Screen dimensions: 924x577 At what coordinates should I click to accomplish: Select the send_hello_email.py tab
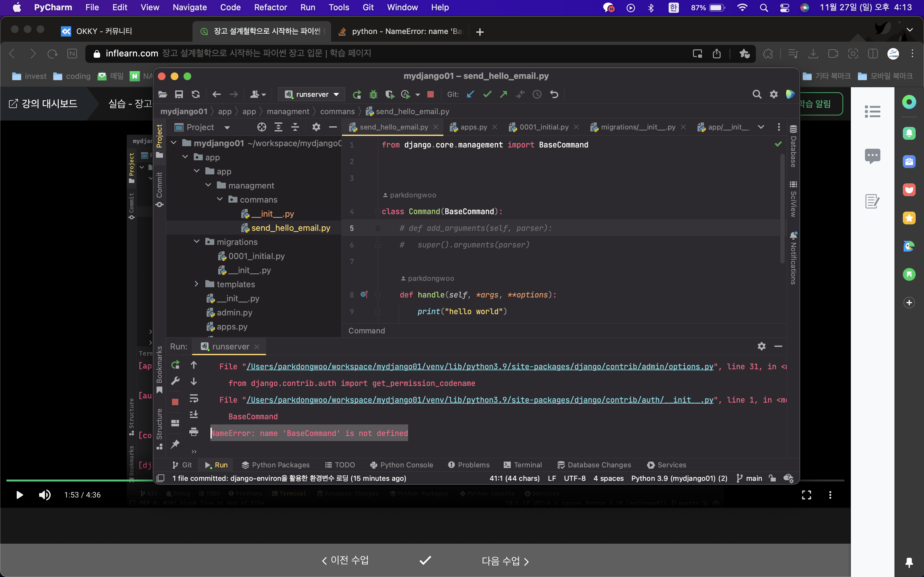(x=392, y=127)
